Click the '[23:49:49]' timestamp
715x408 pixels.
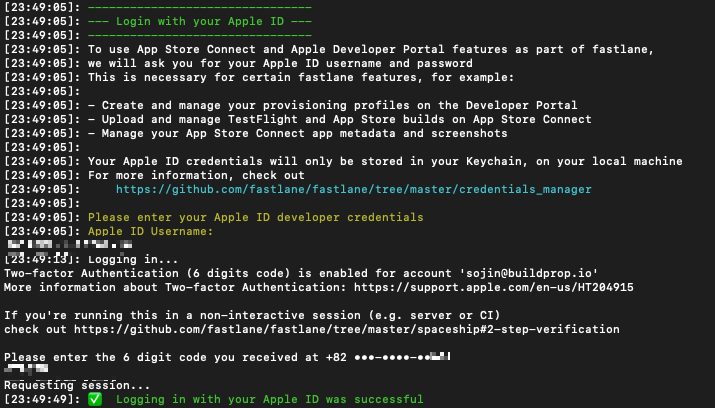click(x=42, y=399)
